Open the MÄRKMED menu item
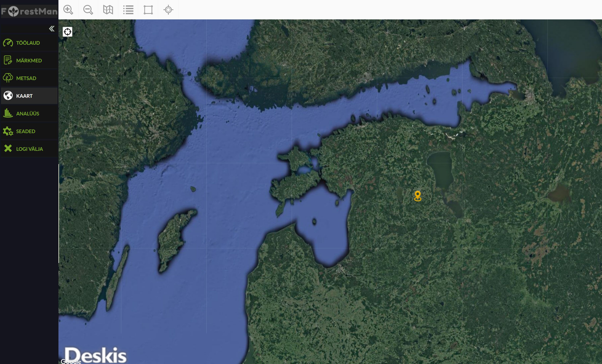This screenshot has height=364, width=602. coord(29,60)
